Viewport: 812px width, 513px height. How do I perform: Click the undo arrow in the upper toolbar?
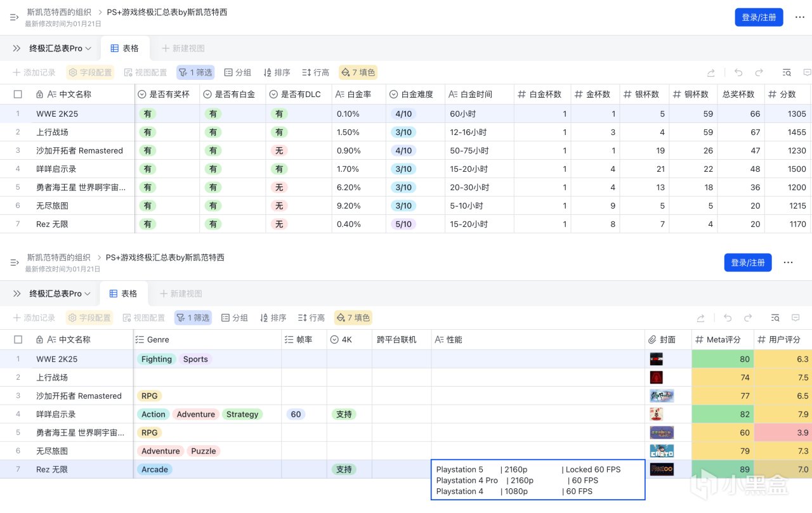tap(738, 72)
